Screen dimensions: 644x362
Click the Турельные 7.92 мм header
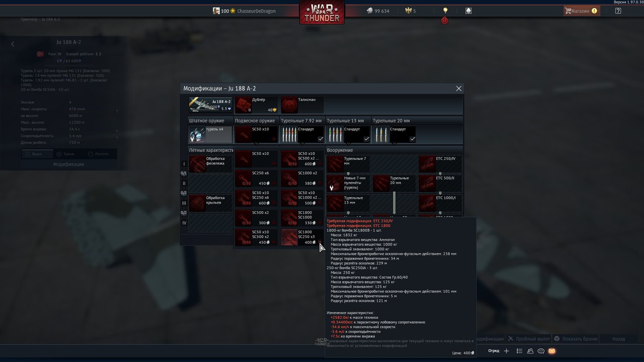(302, 121)
